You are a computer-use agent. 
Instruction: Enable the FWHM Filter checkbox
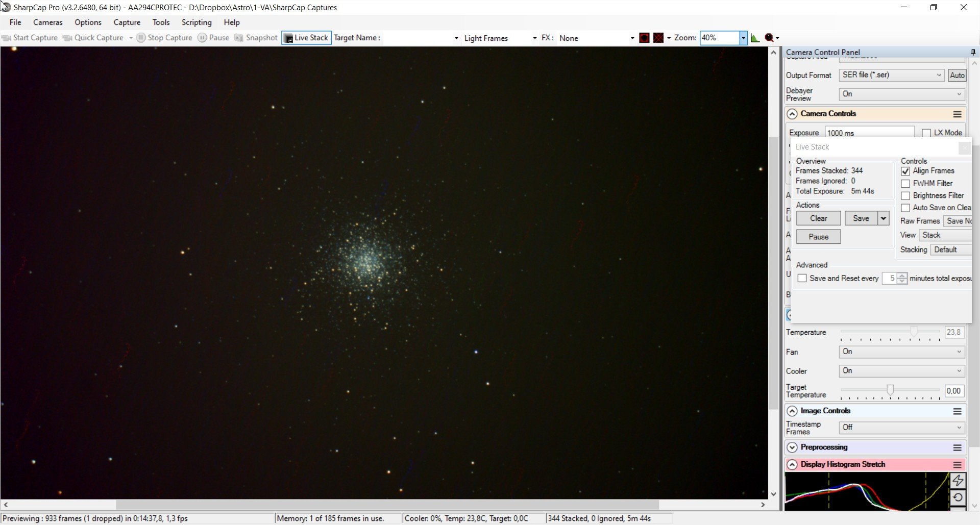point(905,184)
